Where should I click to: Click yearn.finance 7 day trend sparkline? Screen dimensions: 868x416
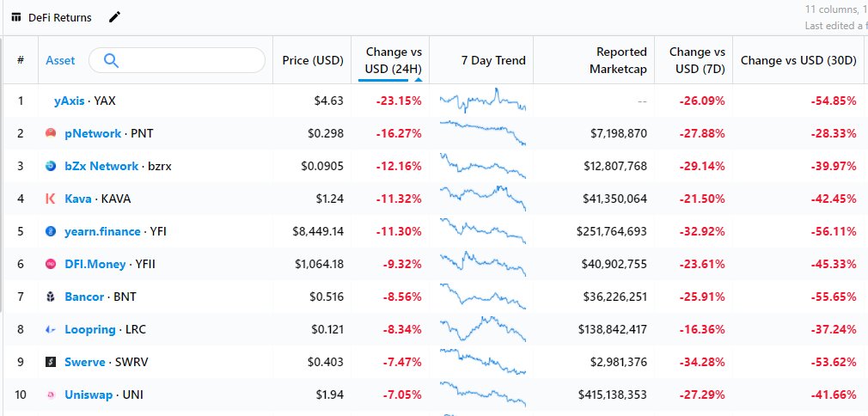coord(483,231)
